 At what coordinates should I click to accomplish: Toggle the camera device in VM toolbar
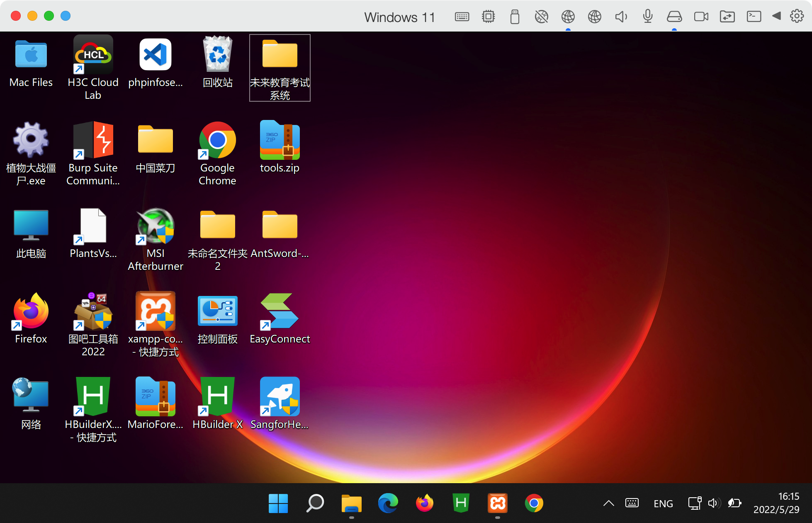(x=701, y=17)
